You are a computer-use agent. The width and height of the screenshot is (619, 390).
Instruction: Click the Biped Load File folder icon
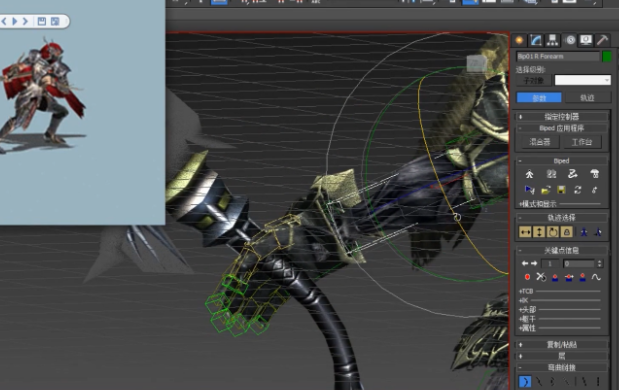click(546, 190)
